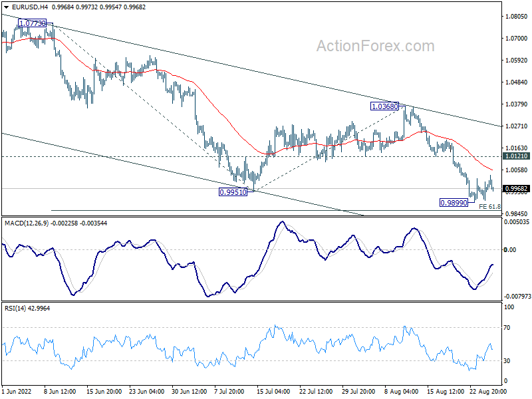Click the 22 Aug 20:00 date label
Image resolution: width=532 pixels, height=399 pixels.
(488, 392)
